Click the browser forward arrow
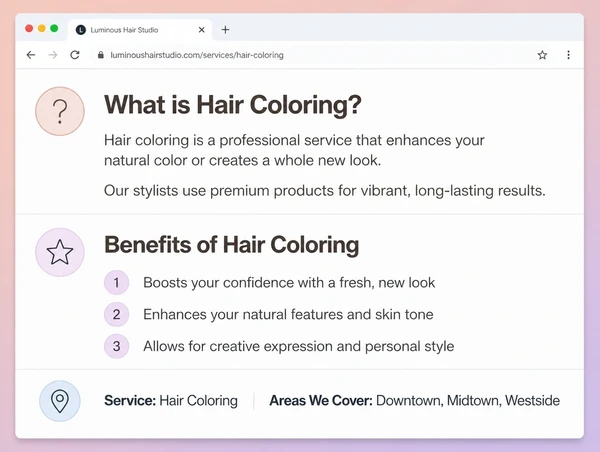600x452 pixels. tap(53, 55)
